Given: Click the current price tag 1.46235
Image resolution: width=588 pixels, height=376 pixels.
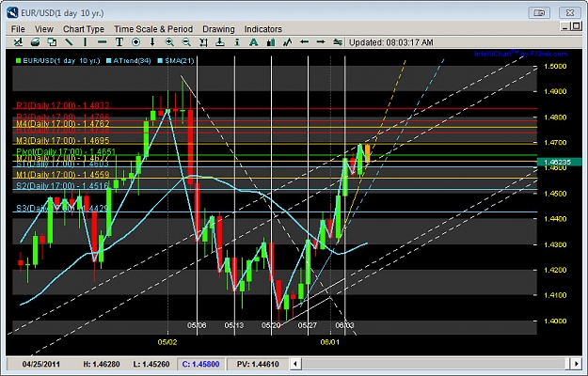Looking at the screenshot, I should 560,163.
